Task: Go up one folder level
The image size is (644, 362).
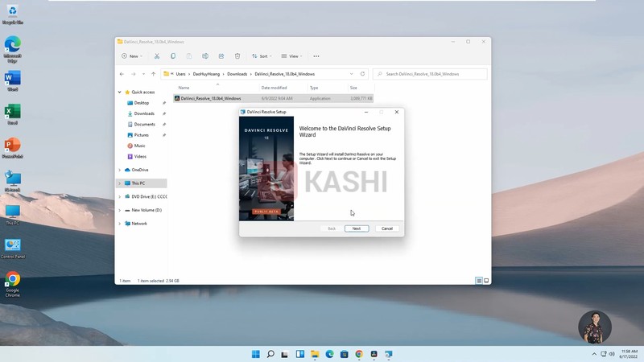Action: coord(155,74)
